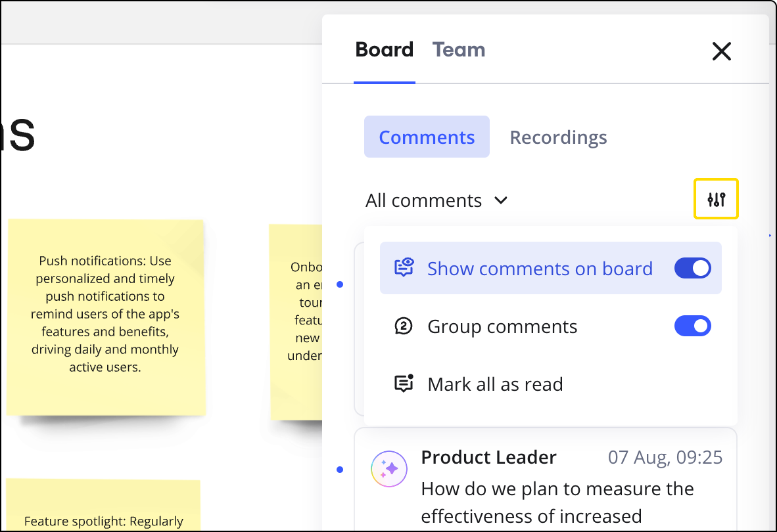Click the Product Leader sparkle avatar
This screenshot has height=532, width=777.
(389, 469)
